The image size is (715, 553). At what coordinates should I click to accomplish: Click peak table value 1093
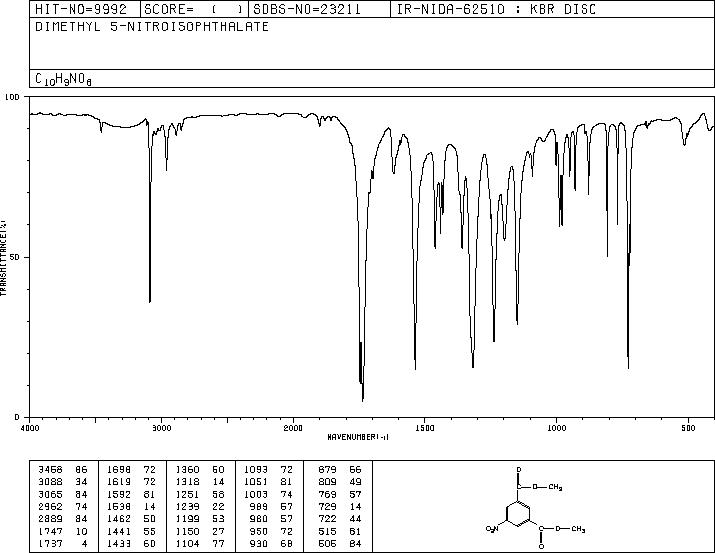point(256,469)
